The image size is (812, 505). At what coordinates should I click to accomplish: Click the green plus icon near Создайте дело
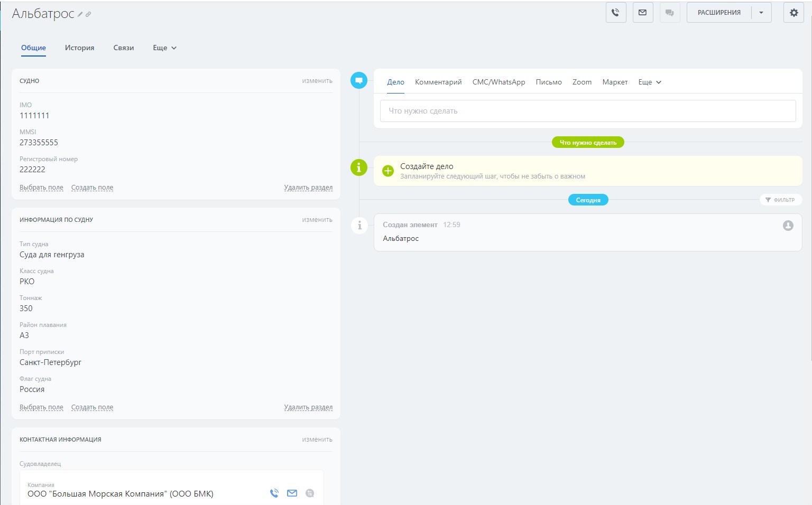[388, 171]
